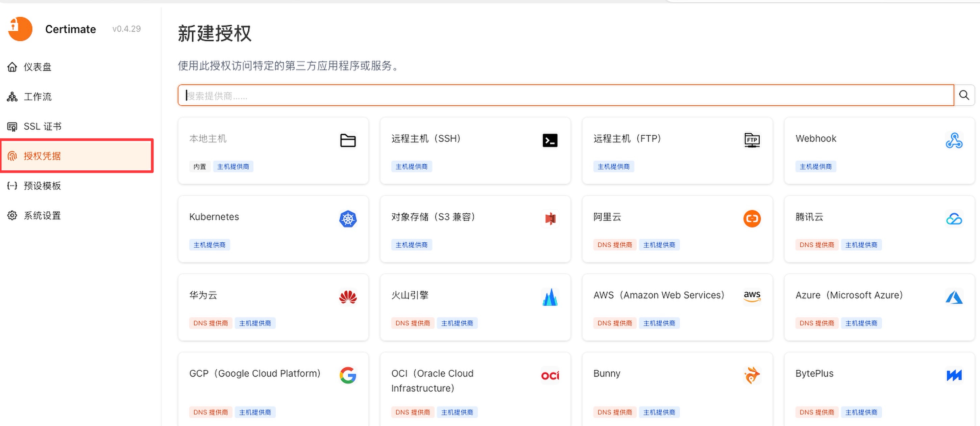Viewport: 980px width, 426px height.
Task: Click the DNS 提供商 tag on 华为云
Action: click(x=211, y=323)
